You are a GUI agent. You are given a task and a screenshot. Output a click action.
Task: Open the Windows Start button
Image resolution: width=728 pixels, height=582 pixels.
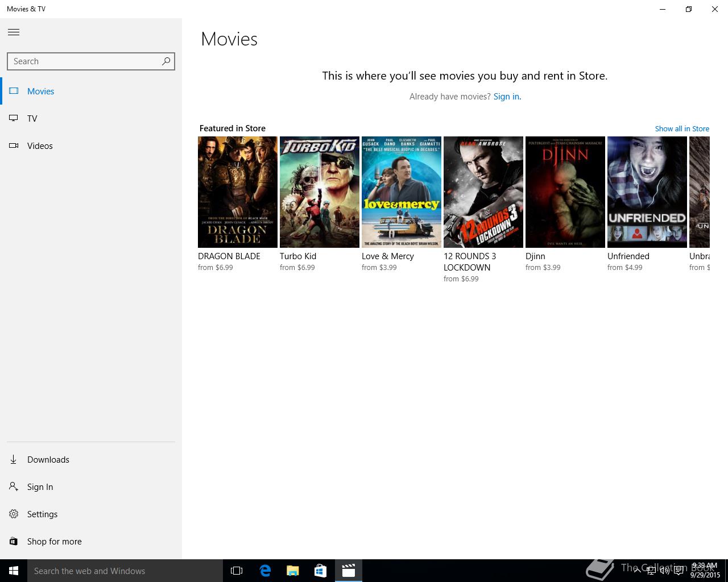coord(14,571)
